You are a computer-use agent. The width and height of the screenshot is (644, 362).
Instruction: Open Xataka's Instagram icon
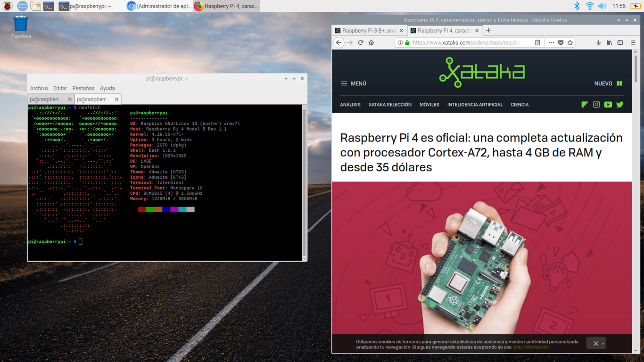click(596, 104)
